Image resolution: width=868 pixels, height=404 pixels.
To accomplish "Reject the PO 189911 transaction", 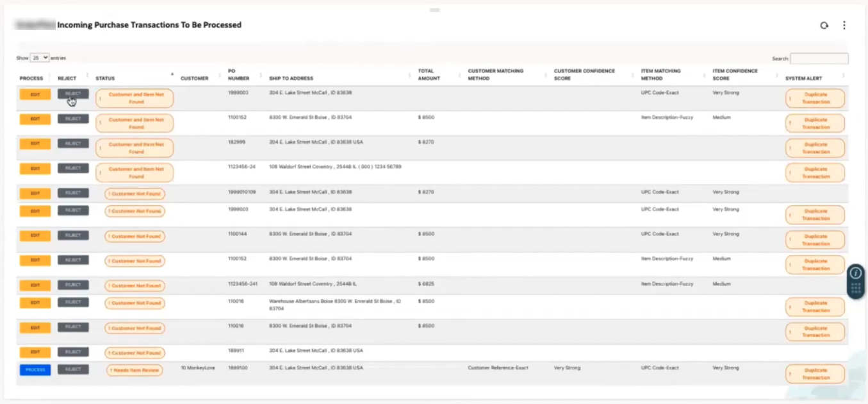I will pos(73,352).
